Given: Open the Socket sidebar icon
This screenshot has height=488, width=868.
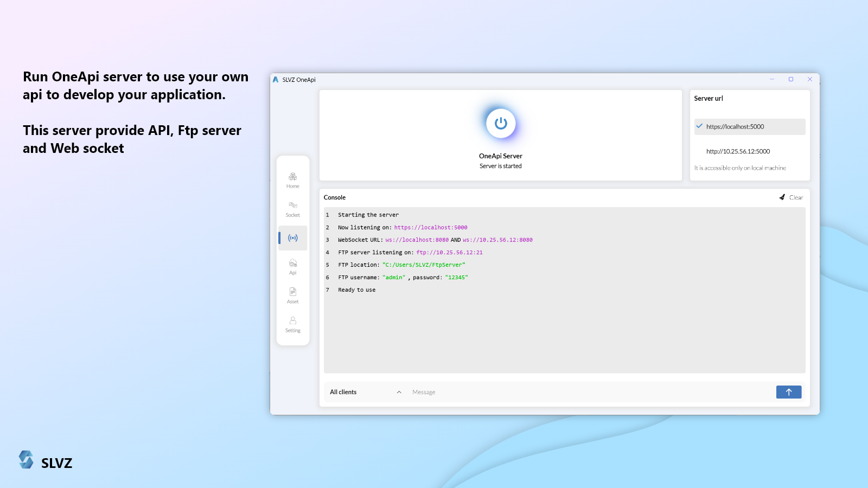Looking at the screenshot, I should click(x=292, y=209).
